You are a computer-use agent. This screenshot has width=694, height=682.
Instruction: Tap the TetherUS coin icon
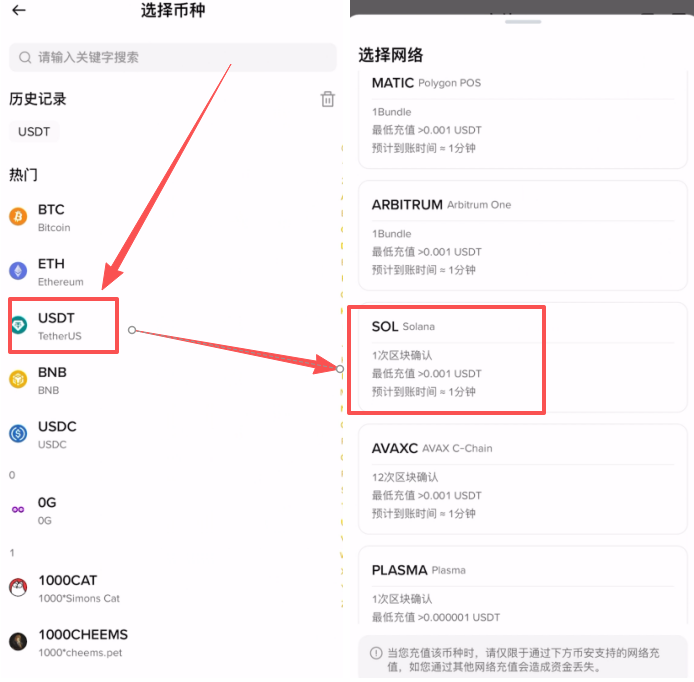[18, 325]
